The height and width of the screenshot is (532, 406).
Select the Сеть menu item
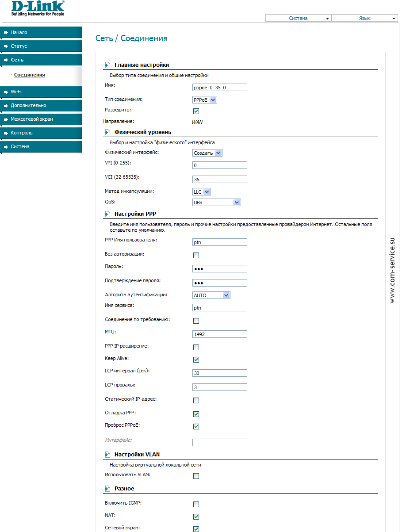point(41,60)
